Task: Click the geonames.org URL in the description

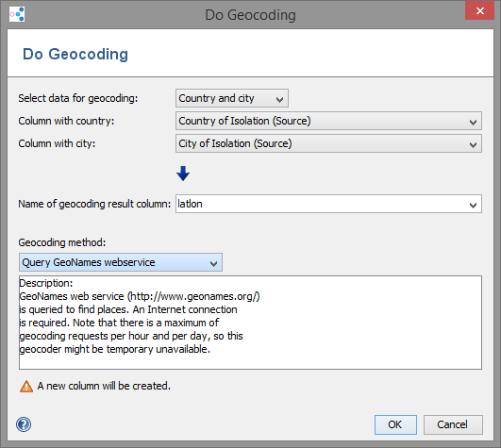Action: click(194, 296)
